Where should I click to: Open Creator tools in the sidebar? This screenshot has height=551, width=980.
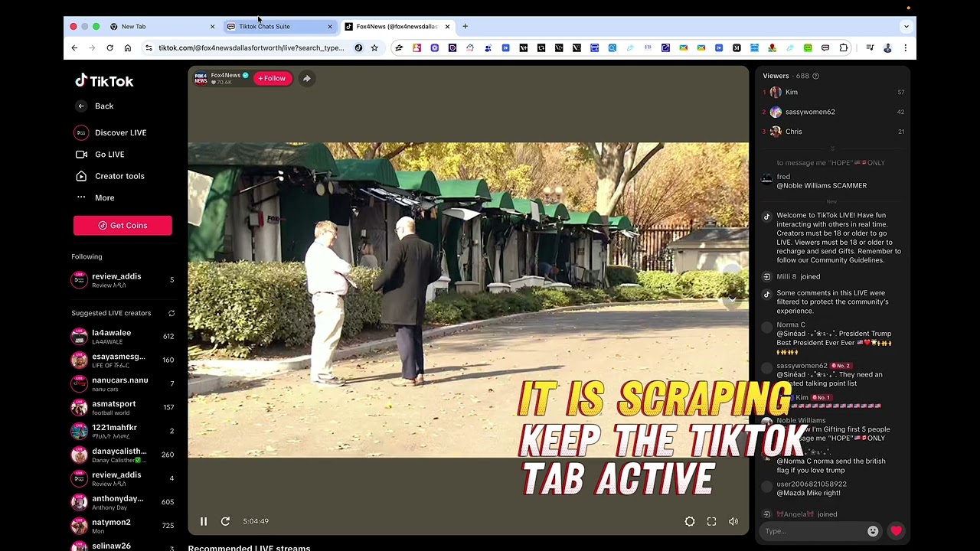point(109,176)
